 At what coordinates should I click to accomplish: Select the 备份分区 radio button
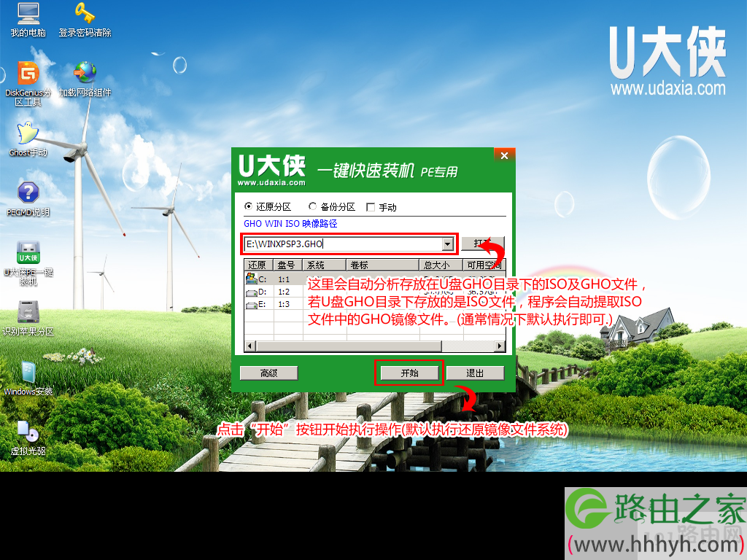(312, 206)
